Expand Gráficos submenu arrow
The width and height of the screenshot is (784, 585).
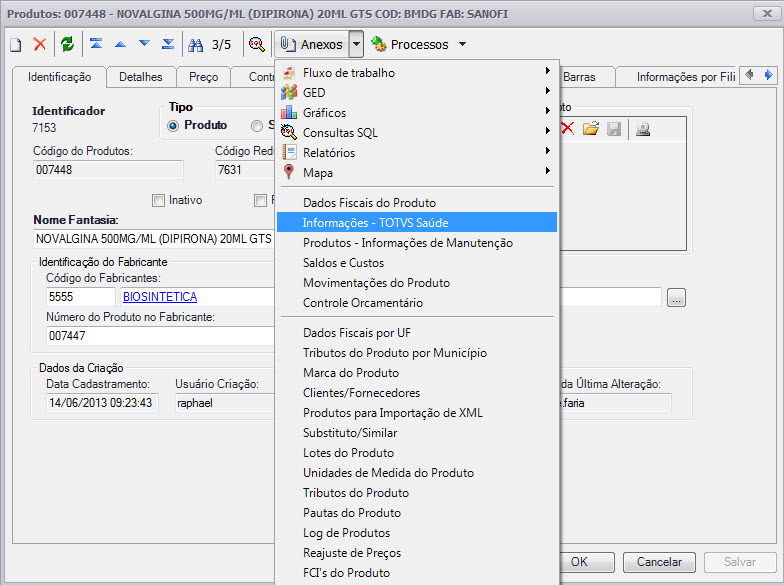tap(548, 110)
